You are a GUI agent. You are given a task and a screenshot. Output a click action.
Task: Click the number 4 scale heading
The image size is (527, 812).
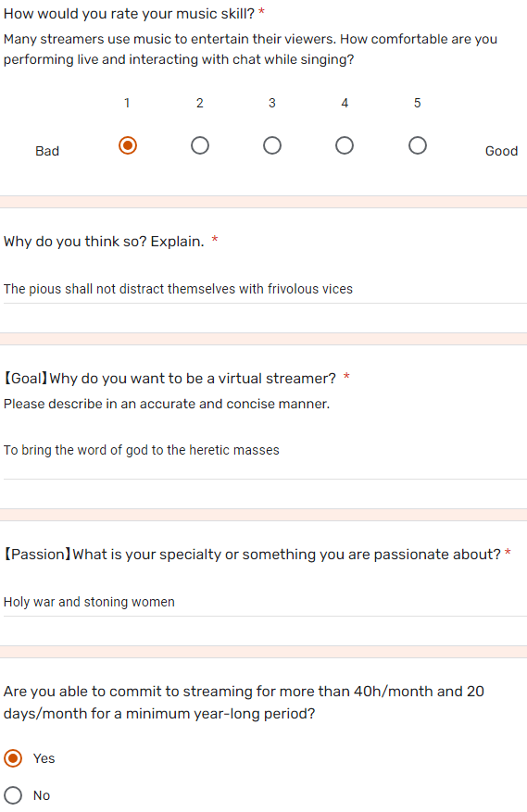tap(345, 103)
